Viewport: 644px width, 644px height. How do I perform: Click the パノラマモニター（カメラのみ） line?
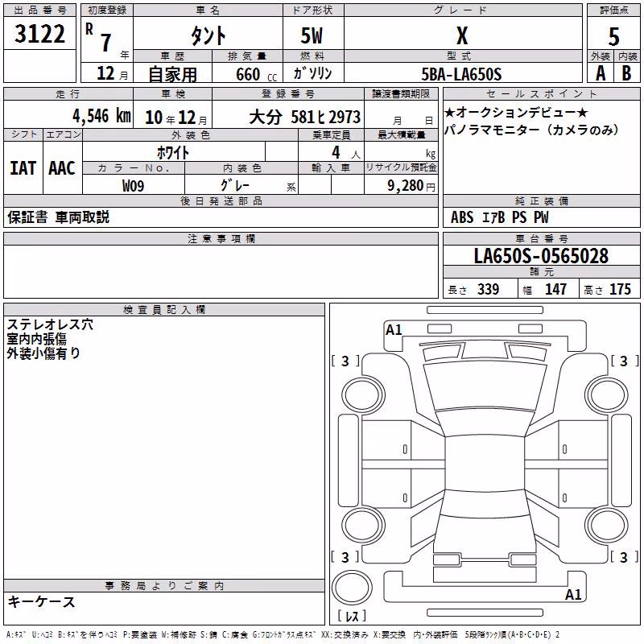[x=531, y=130]
